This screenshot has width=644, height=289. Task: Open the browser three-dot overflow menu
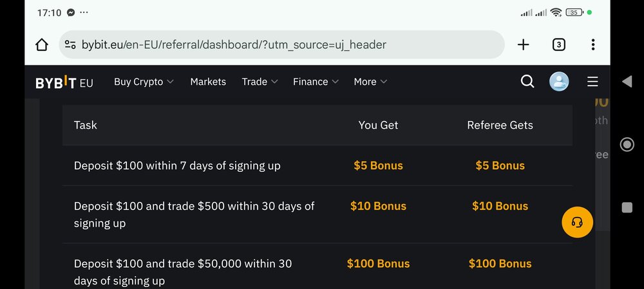click(592, 45)
